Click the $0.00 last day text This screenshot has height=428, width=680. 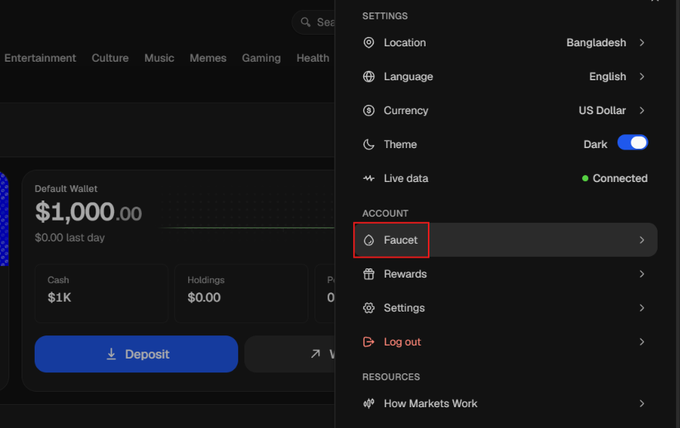click(70, 238)
